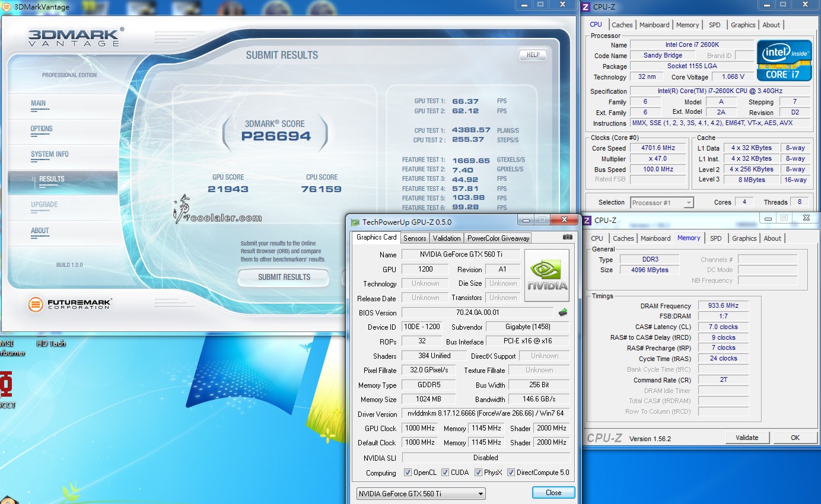
Task: Open the Processor #1 selection dropdown
Action: pos(661,203)
